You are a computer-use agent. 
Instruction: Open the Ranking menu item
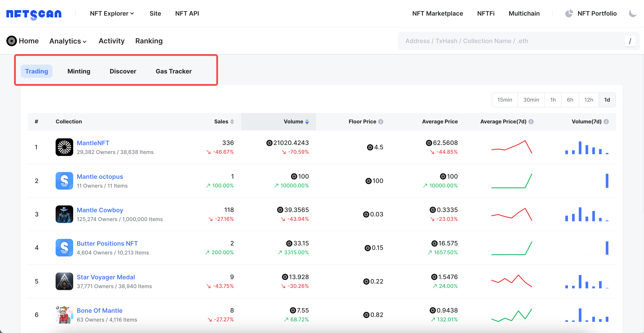(x=149, y=41)
